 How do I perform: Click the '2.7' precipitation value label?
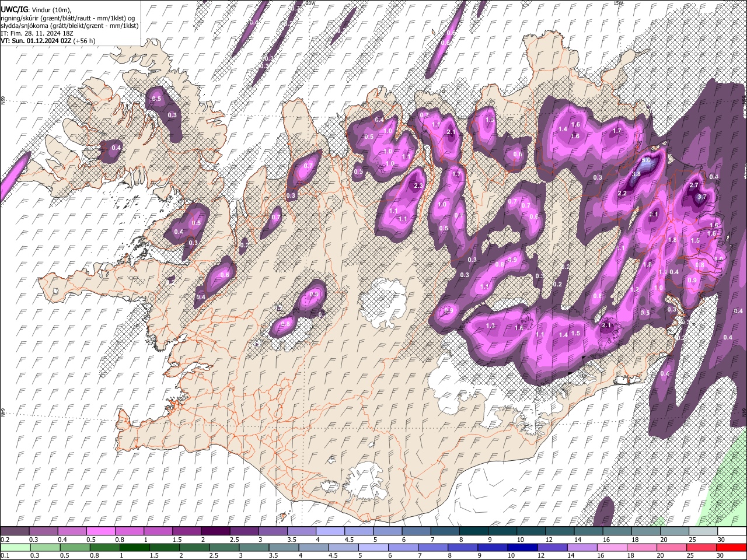[x=694, y=185]
